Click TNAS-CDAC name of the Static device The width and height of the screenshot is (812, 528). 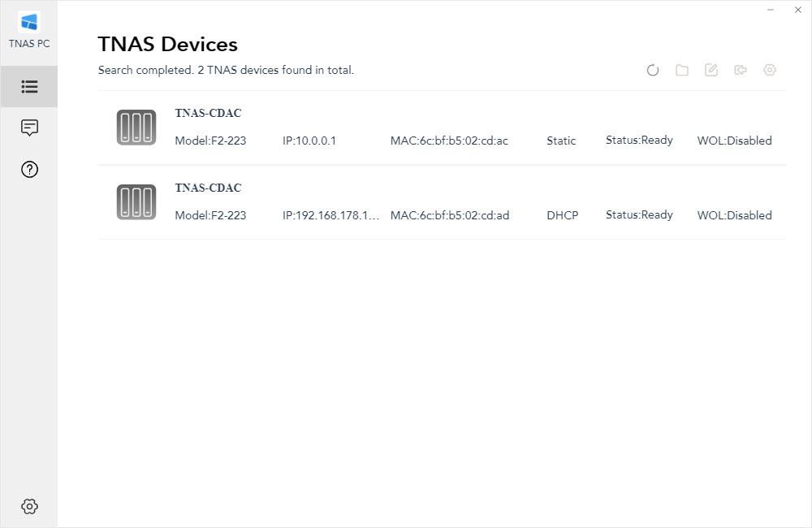point(208,113)
